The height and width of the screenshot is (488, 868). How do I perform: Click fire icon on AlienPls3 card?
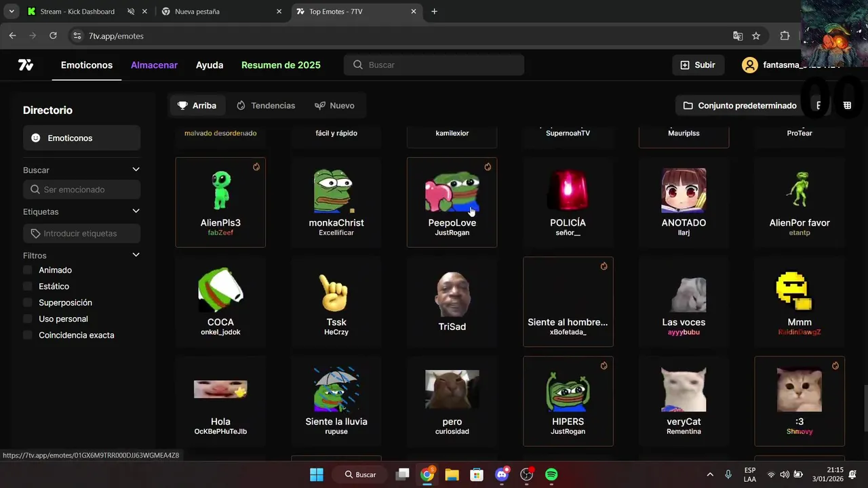[x=256, y=167]
